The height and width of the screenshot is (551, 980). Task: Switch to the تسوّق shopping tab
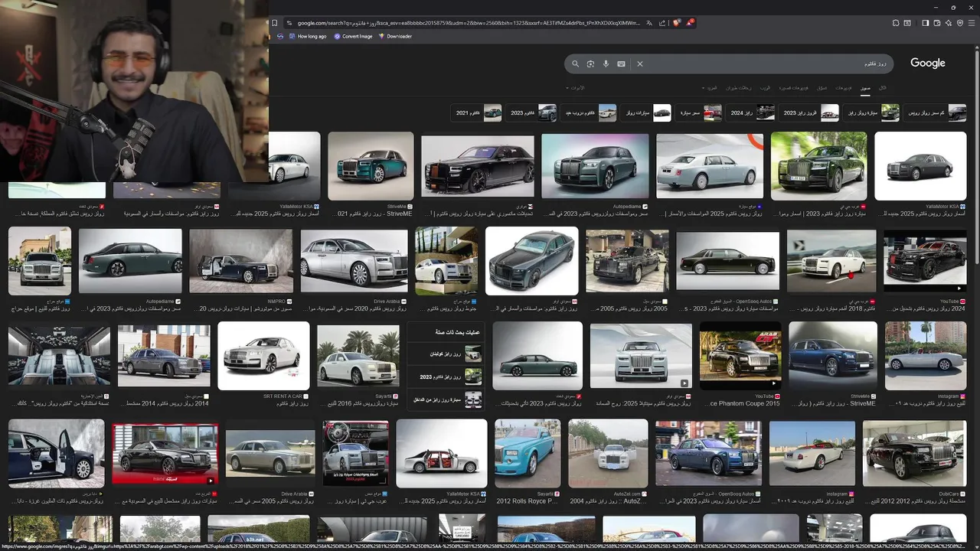822,88
